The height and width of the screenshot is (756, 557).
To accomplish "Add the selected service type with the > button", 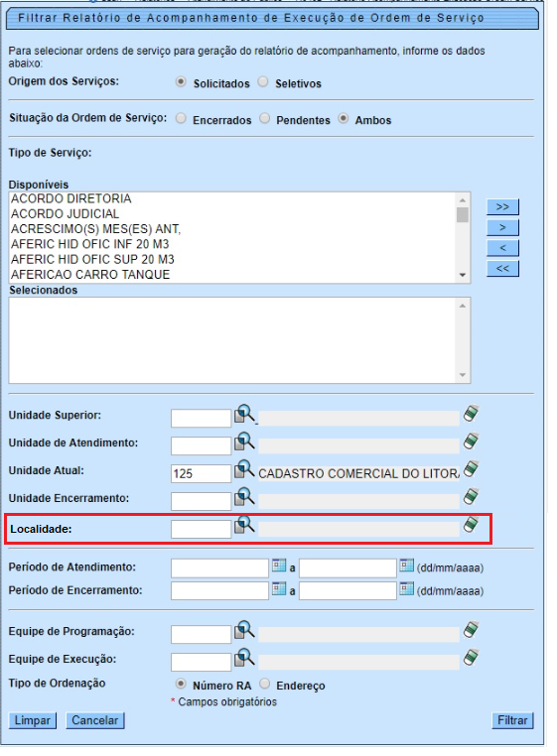I will [502, 227].
